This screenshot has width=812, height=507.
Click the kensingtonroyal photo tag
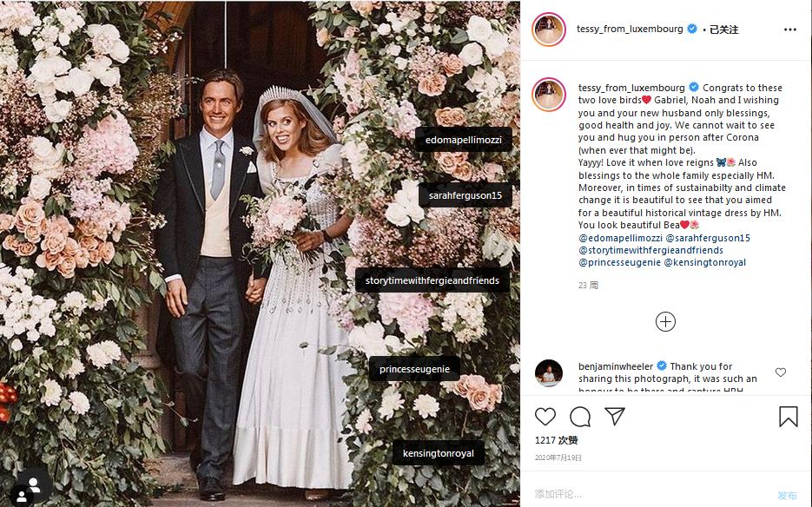click(x=438, y=453)
